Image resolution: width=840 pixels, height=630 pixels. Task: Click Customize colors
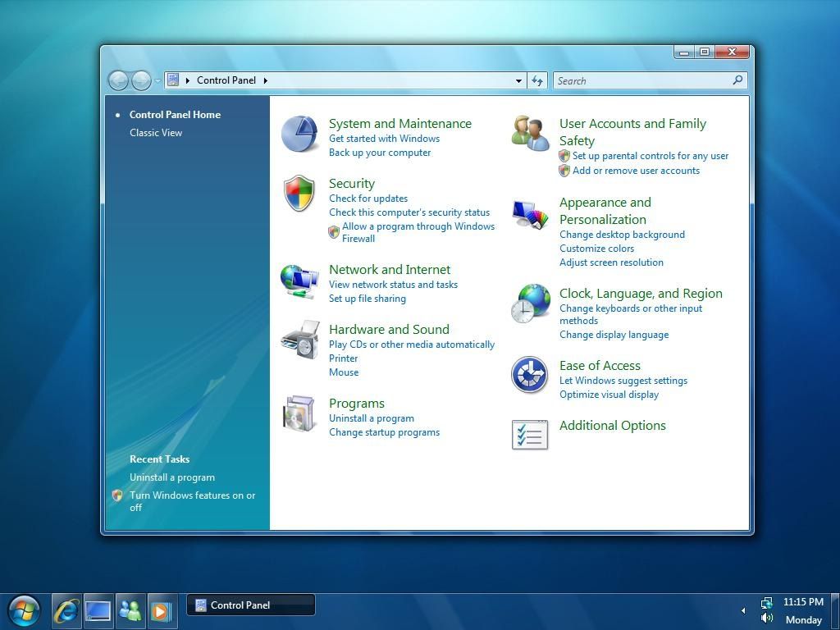click(x=596, y=249)
